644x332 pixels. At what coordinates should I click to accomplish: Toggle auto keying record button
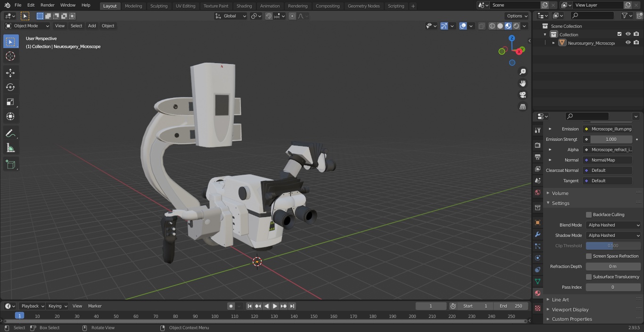pyautogui.click(x=231, y=306)
